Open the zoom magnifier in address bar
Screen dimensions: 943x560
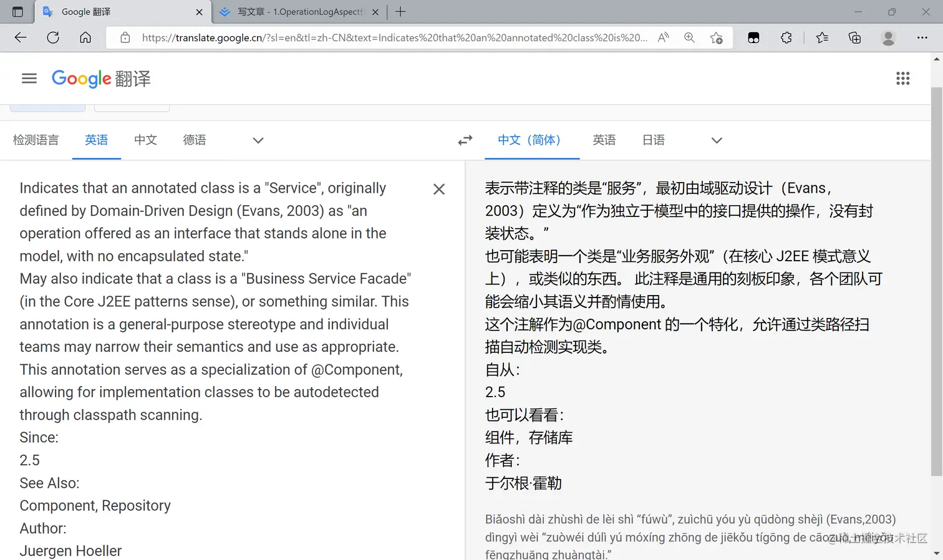tap(689, 37)
